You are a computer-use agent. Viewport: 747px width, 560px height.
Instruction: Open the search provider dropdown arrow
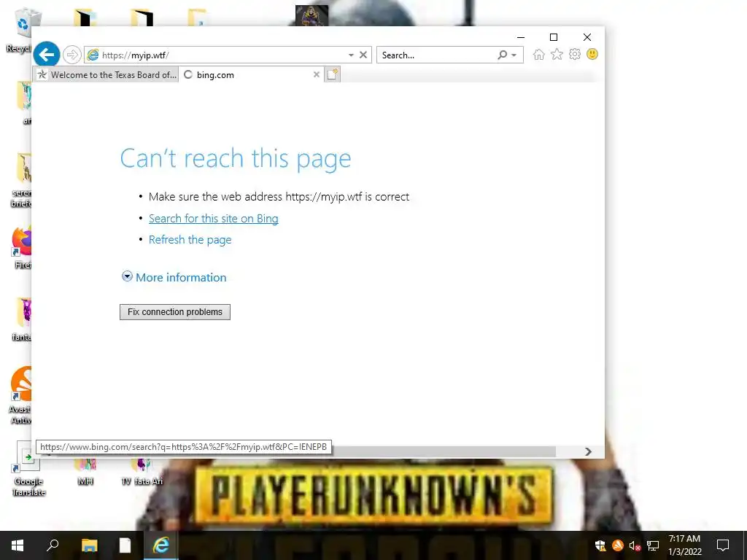coord(514,55)
